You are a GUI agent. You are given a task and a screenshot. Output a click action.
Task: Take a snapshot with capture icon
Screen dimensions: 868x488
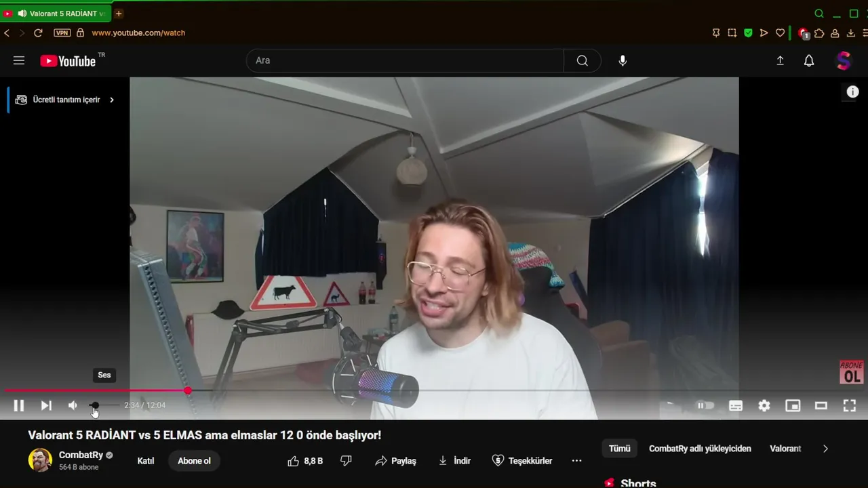tap(732, 33)
